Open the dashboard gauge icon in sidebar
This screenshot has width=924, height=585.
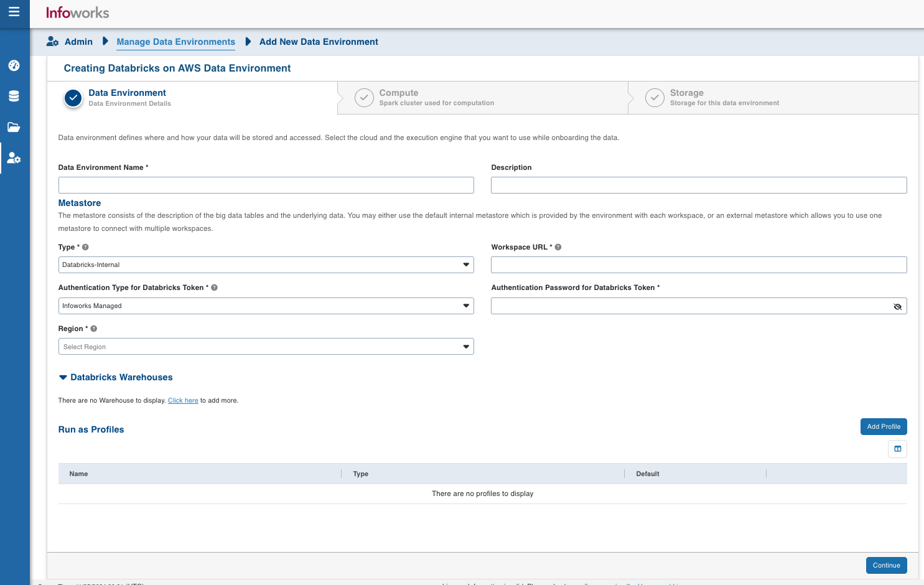coord(14,65)
